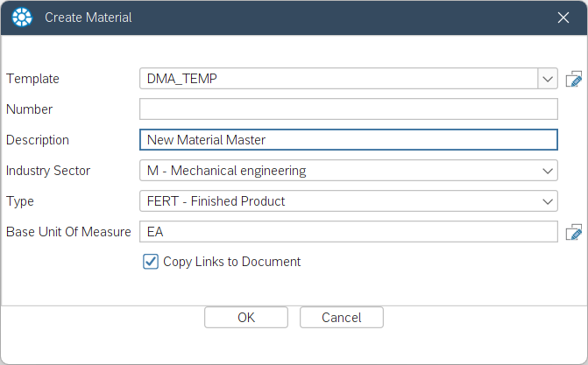Click the Description field with New Material Master
This screenshot has height=365, width=588.
(x=348, y=140)
